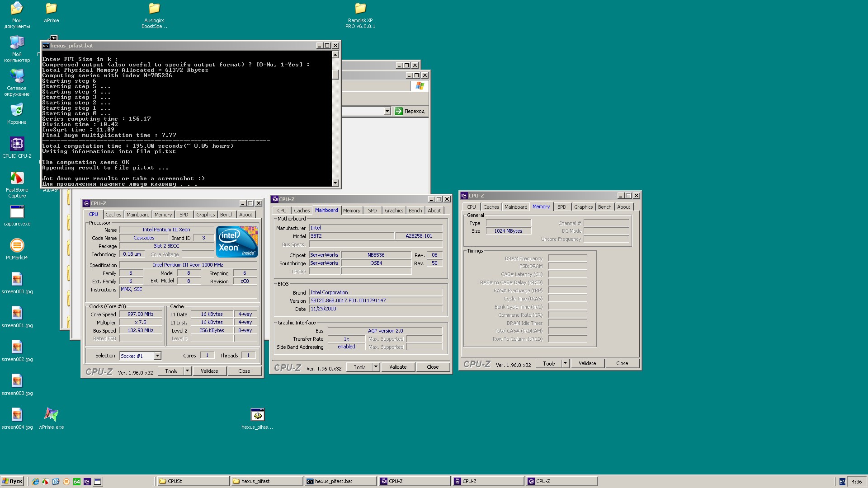Click the CPU-Z quick launch icon

87,482
